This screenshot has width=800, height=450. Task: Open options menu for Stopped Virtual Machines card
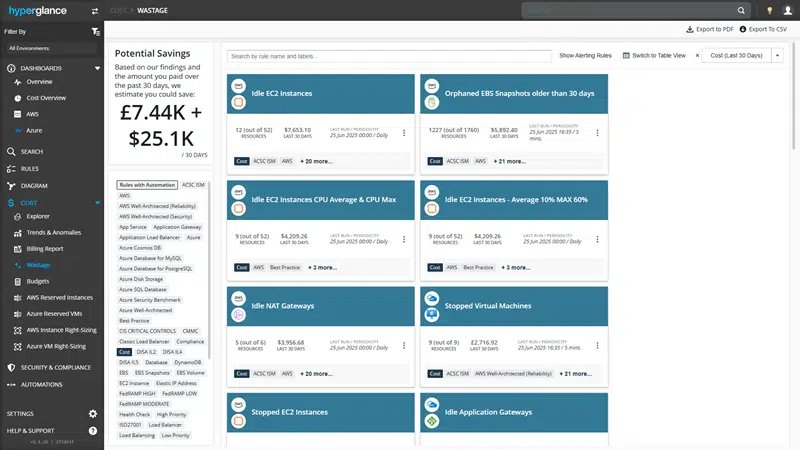(597, 345)
